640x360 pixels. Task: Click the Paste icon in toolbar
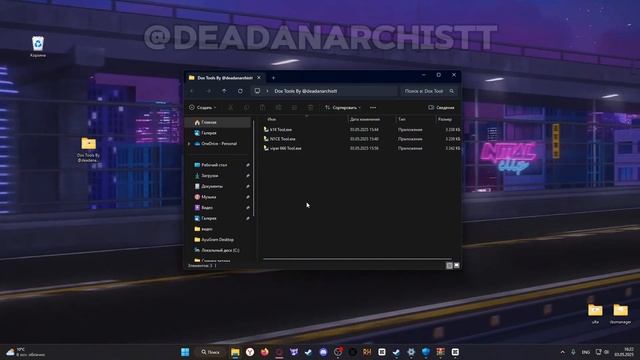point(262,107)
